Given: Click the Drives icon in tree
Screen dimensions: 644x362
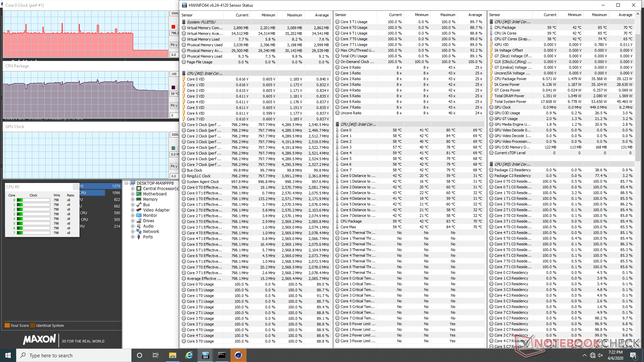Looking at the screenshot, I should [139, 221].
